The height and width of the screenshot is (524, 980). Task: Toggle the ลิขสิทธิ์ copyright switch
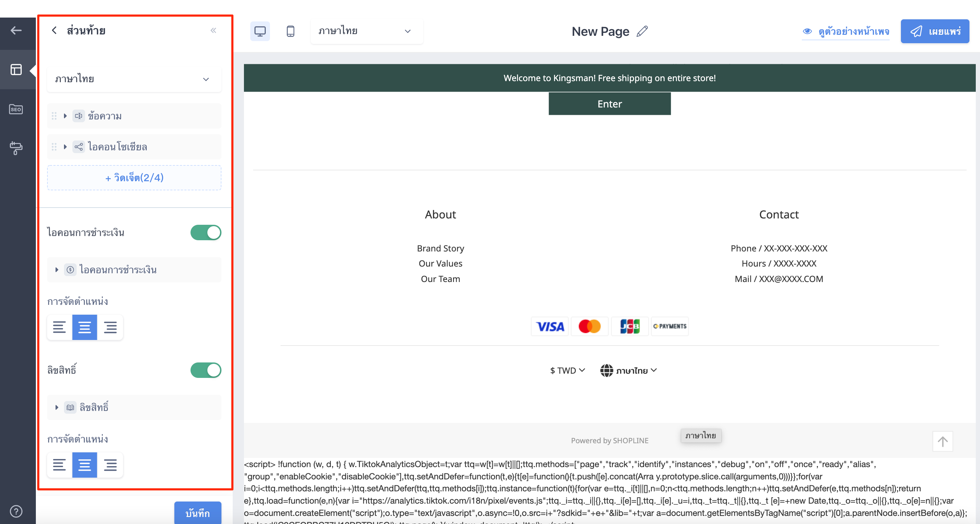pyautogui.click(x=206, y=370)
